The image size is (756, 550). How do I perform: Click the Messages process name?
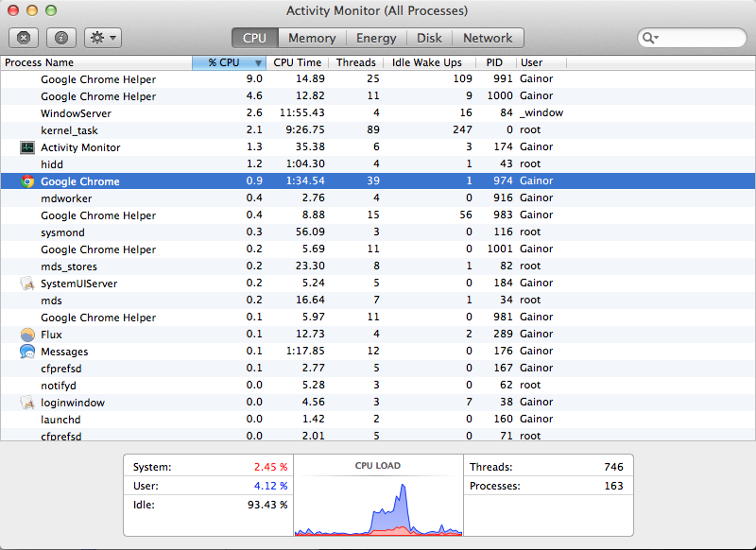(64, 352)
